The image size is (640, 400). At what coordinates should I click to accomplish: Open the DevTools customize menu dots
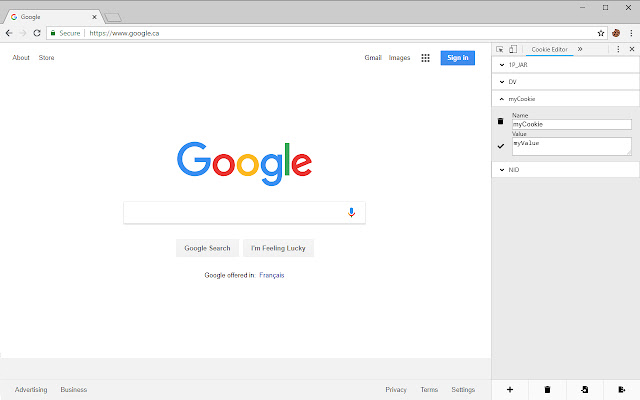(618, 49)
